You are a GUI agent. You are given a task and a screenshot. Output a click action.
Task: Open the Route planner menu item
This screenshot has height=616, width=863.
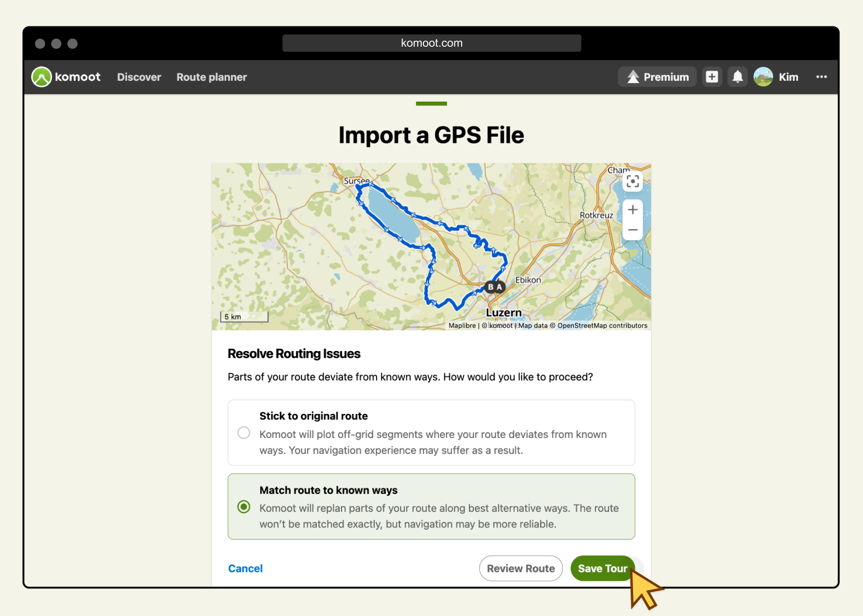point(211,77)
